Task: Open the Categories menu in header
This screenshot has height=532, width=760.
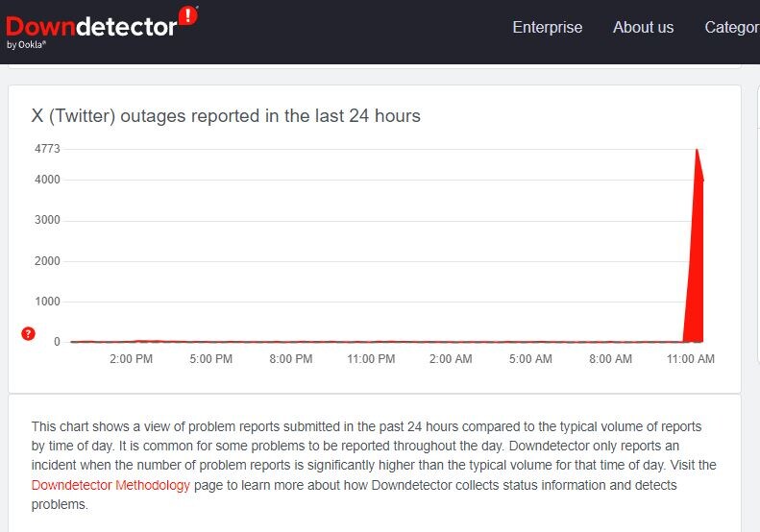Action: pos(732,27)
